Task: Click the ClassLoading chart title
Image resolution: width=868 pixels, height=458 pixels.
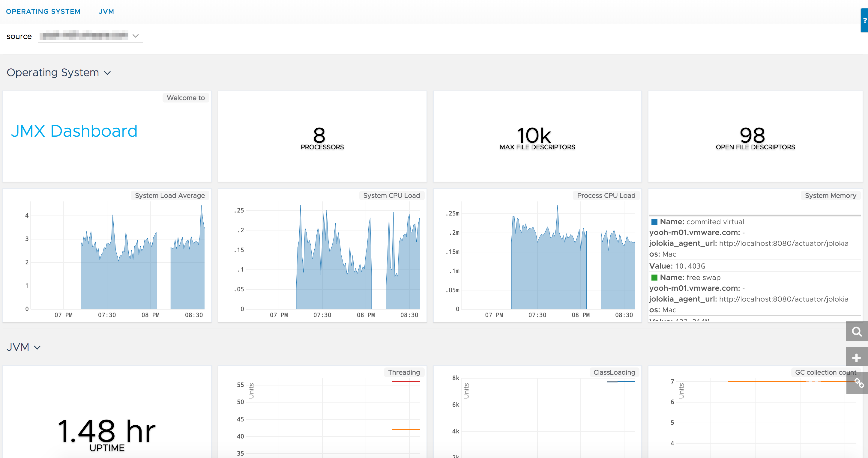Action: coord(614,373)
